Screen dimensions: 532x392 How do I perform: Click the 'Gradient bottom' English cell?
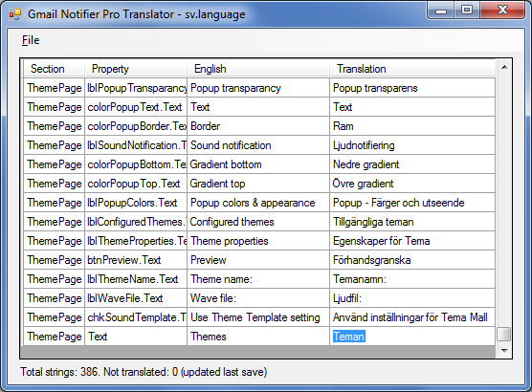pyautogui.click(x=258, y=164)
